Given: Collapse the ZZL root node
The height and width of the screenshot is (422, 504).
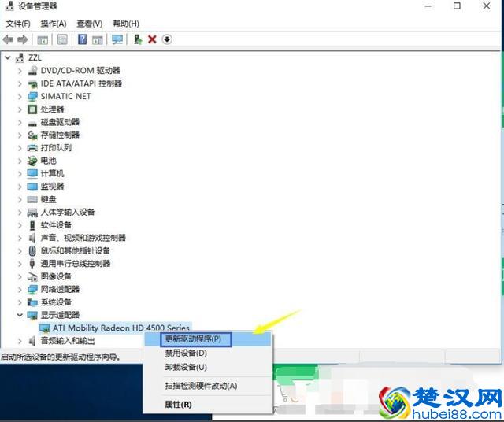Looking at the screenshot, I should click(x=8, y=57).
